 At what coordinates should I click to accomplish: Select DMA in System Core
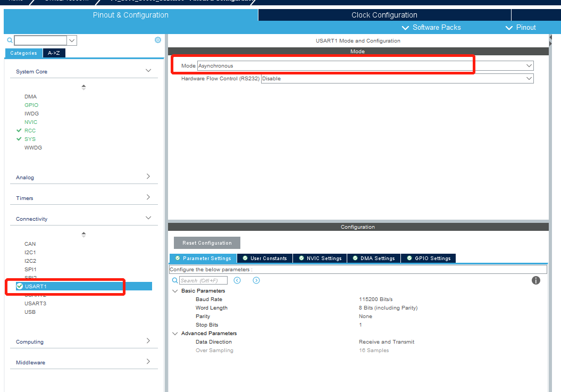[30, 96]
